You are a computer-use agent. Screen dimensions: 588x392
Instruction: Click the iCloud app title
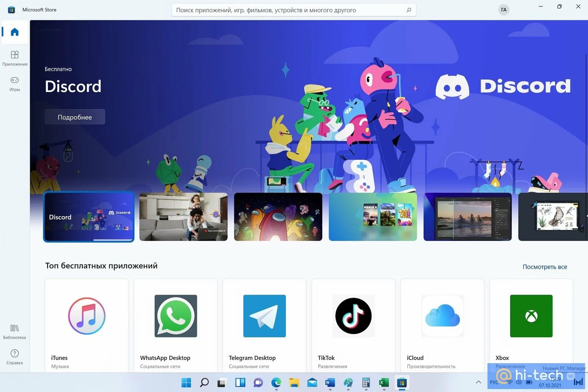[x=415, y=358]
